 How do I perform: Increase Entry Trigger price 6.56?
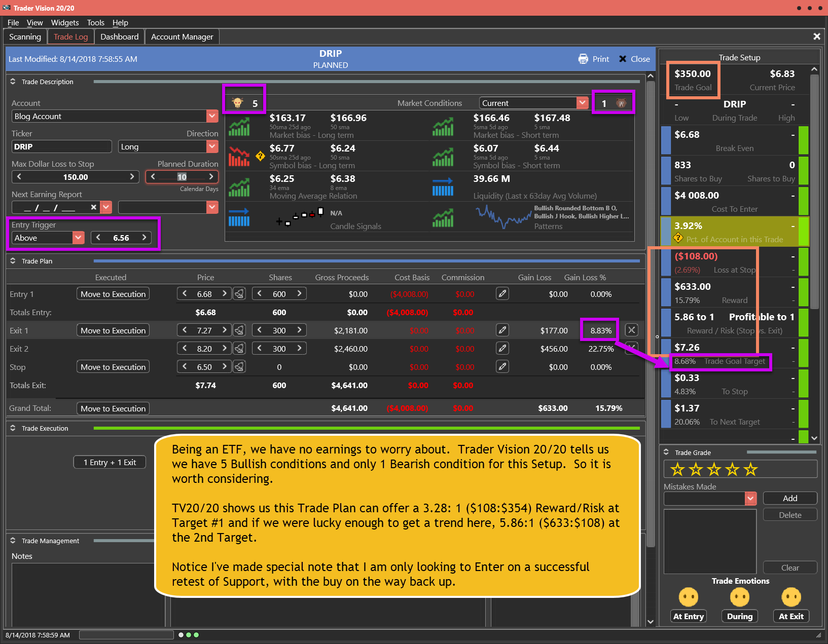tap(145, 238)
